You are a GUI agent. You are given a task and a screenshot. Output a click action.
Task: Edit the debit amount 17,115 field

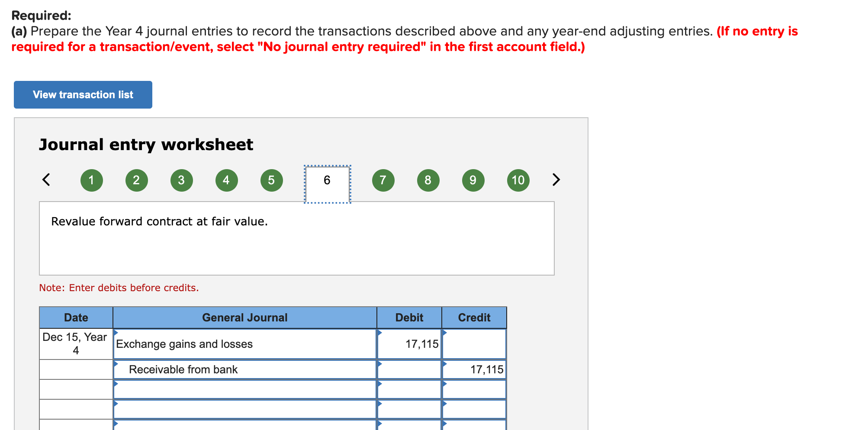click(x=409, y=344)
